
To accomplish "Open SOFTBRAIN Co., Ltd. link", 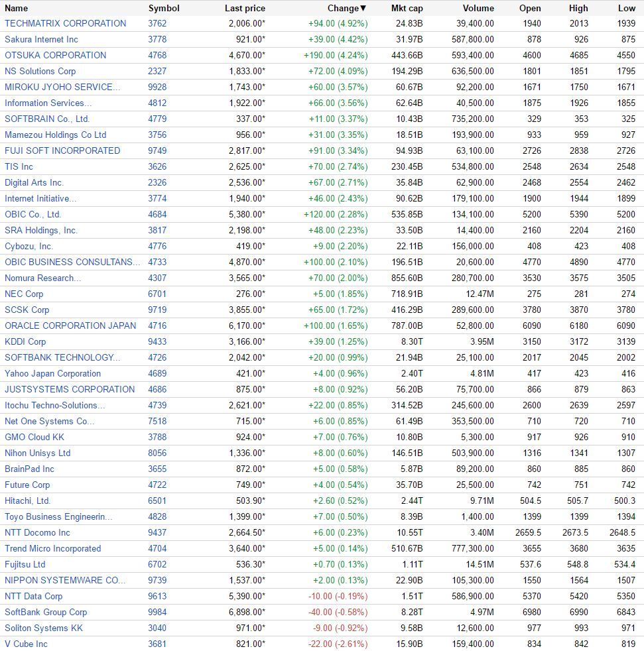I will [x=47, y=119].
